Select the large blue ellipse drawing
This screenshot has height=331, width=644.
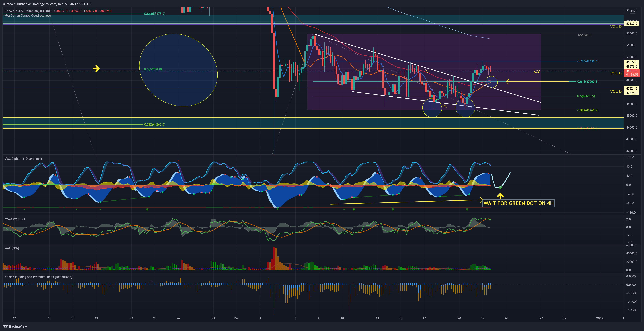(x=178, y=70)
